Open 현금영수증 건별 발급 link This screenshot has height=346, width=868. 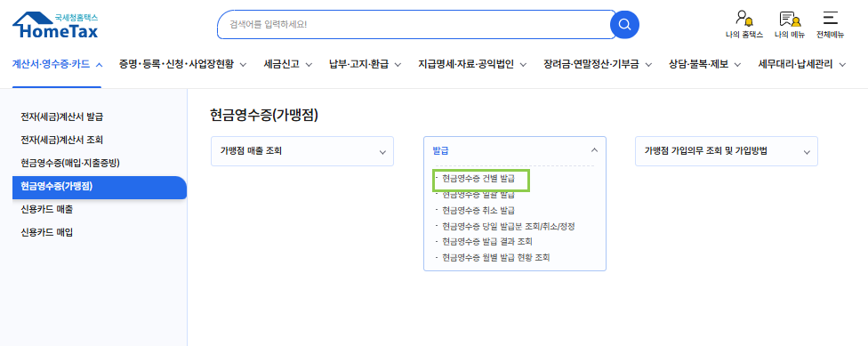coord(478,180)
